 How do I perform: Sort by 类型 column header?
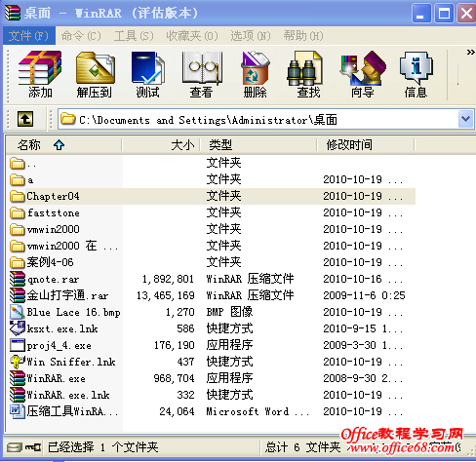[x=258, y=145]
